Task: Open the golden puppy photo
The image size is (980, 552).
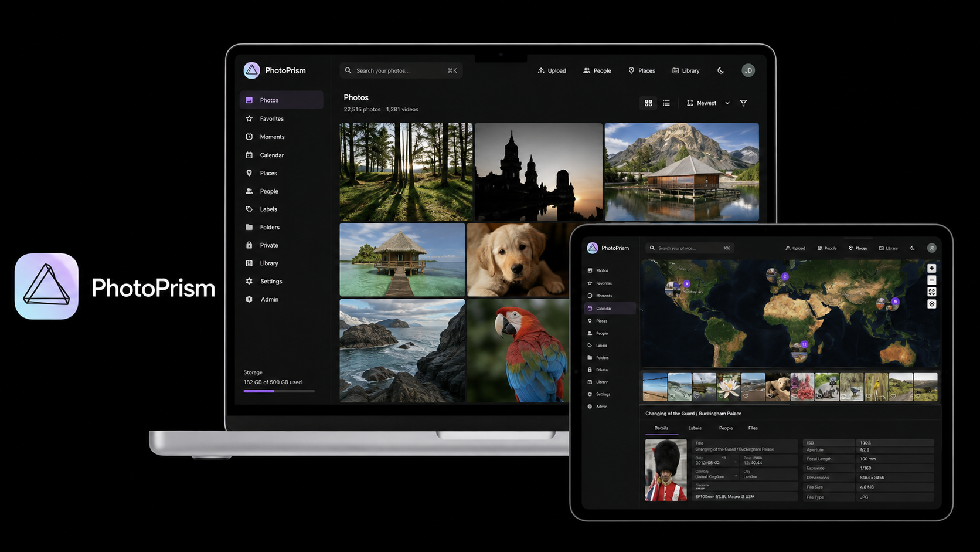Action: pos(518,260)
